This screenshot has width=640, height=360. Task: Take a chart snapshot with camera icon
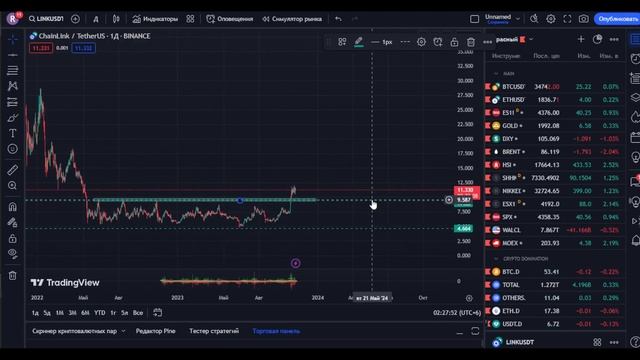pos(584,19)
